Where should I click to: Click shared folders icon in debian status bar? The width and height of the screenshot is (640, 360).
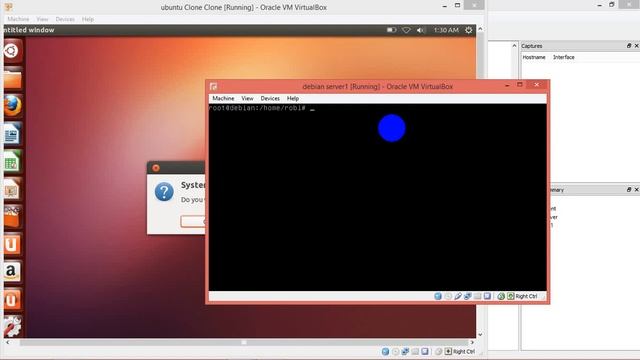click(x=478, y=296)
